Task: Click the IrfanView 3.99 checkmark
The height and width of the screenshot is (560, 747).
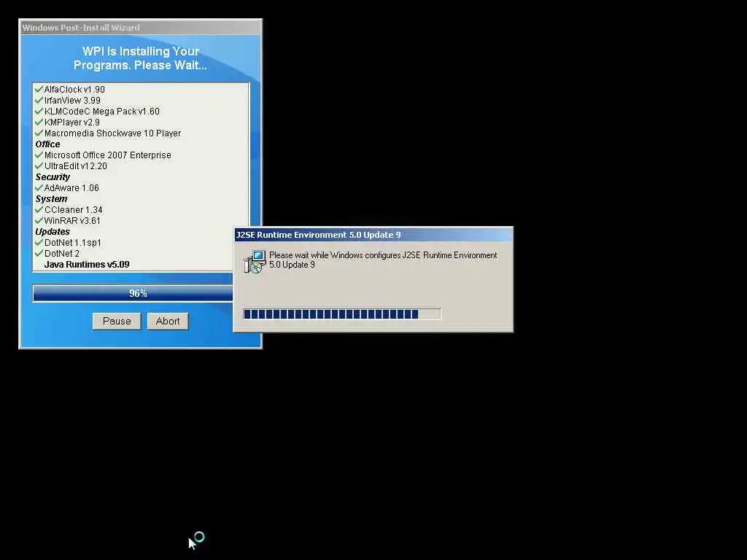Action: click(39, 100)
